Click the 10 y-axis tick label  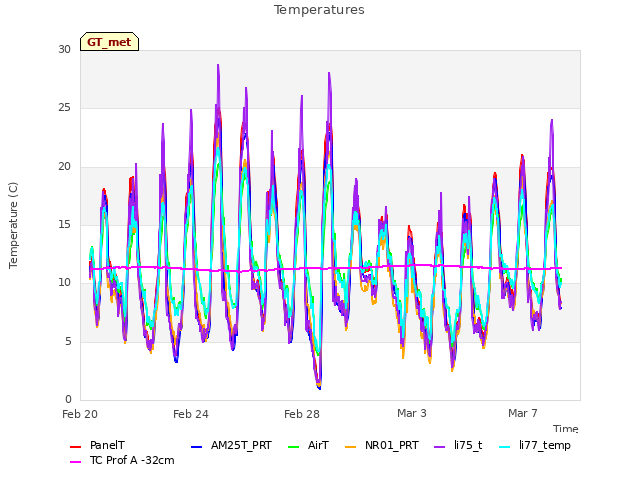(64, 282)
